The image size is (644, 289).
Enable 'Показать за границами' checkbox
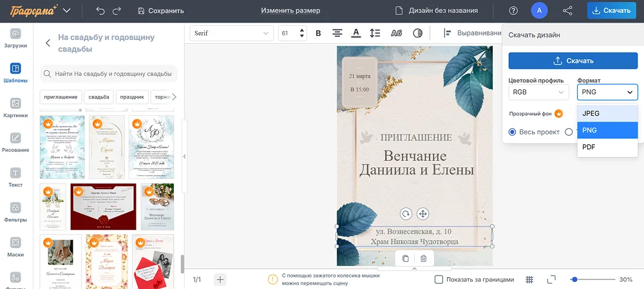click(x=439, y=279)
